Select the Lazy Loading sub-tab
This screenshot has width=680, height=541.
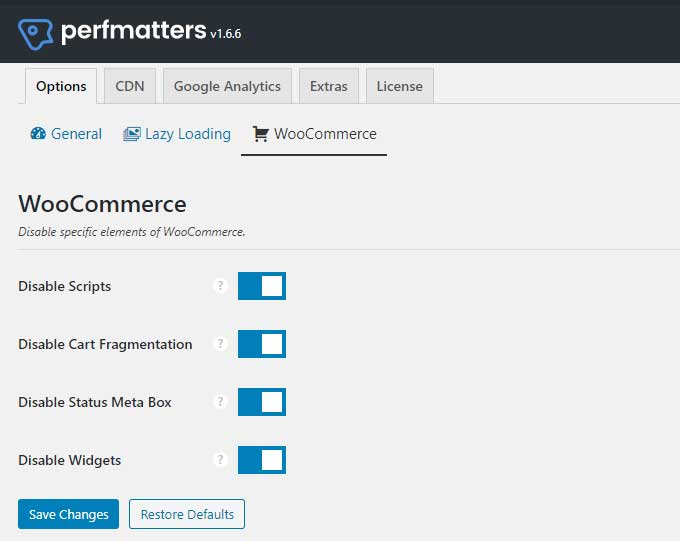click(177, 134)
